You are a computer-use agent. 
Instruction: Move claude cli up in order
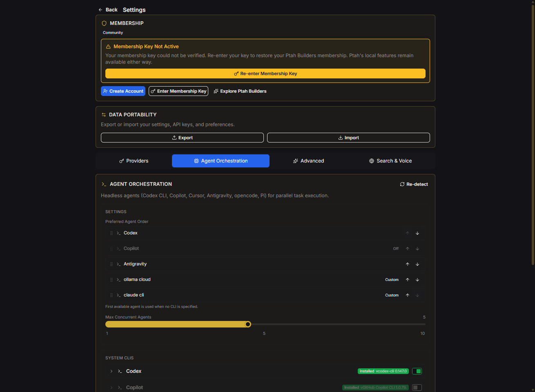click(408, 295)
